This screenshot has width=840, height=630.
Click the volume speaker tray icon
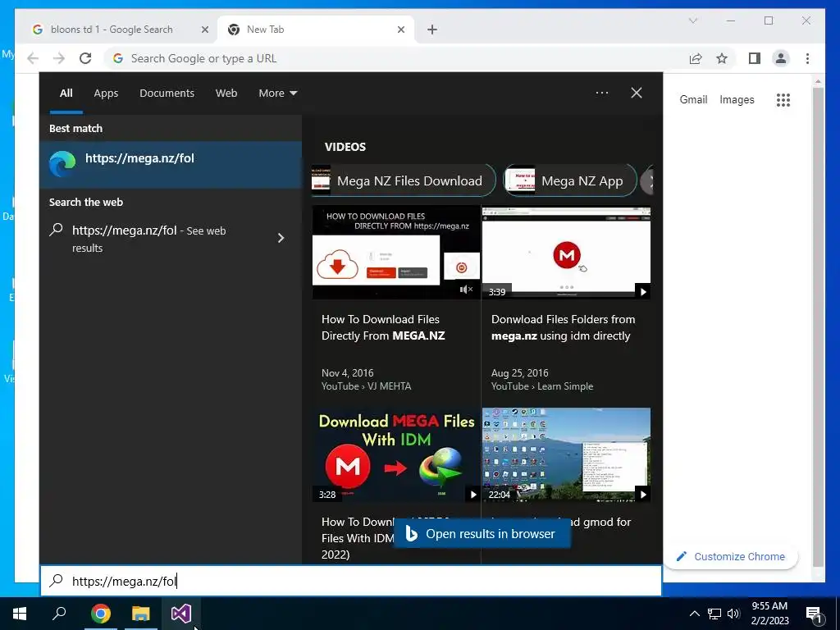click(x=734, y=614)
